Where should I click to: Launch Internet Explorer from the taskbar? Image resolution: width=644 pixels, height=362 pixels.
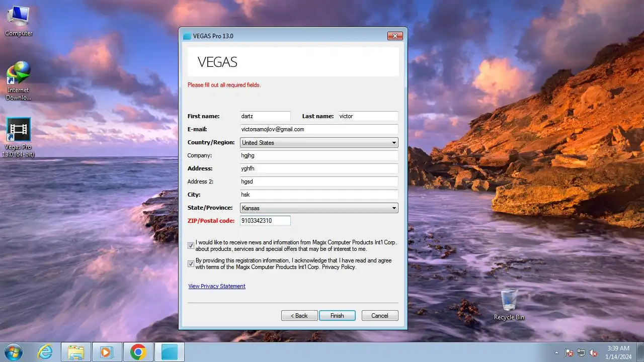click(45, 352)
